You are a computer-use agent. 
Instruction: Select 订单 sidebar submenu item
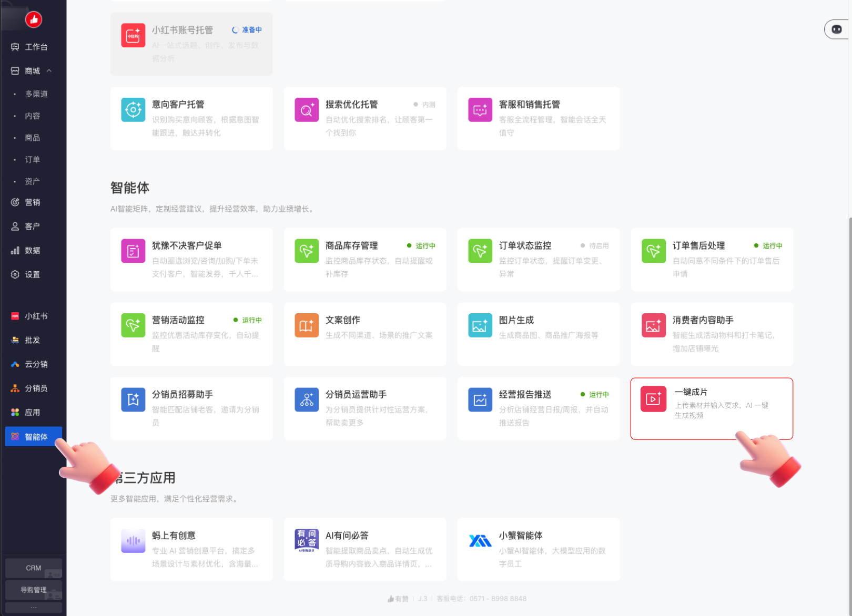point(33,159)
